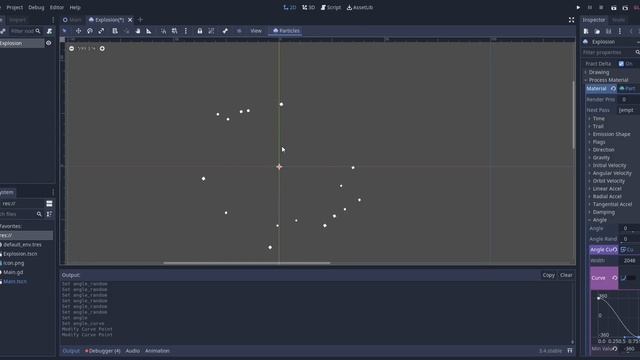Screen dimensions: 640x360
Task: Copy the output log text
Action: 549,275
